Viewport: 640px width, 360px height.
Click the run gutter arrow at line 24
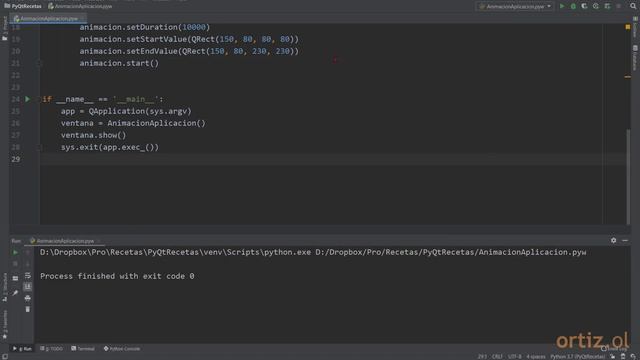pyautogui.click(x=27, y=99)
